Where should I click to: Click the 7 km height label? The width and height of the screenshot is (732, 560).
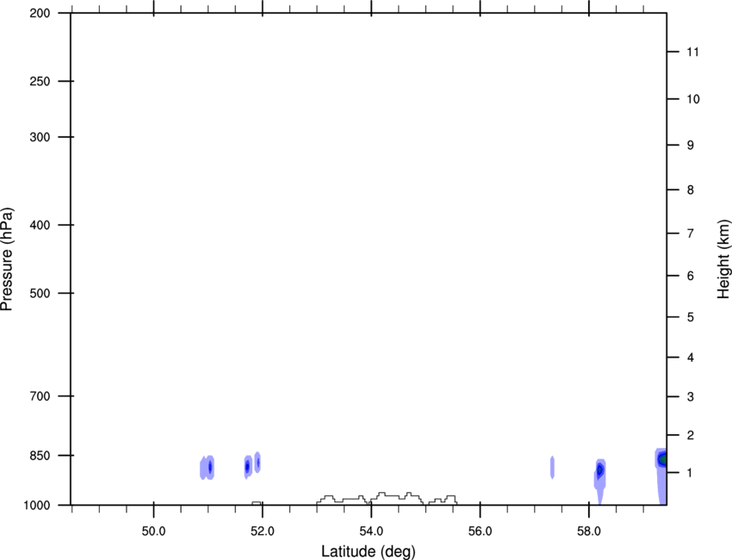coord(690,233)
